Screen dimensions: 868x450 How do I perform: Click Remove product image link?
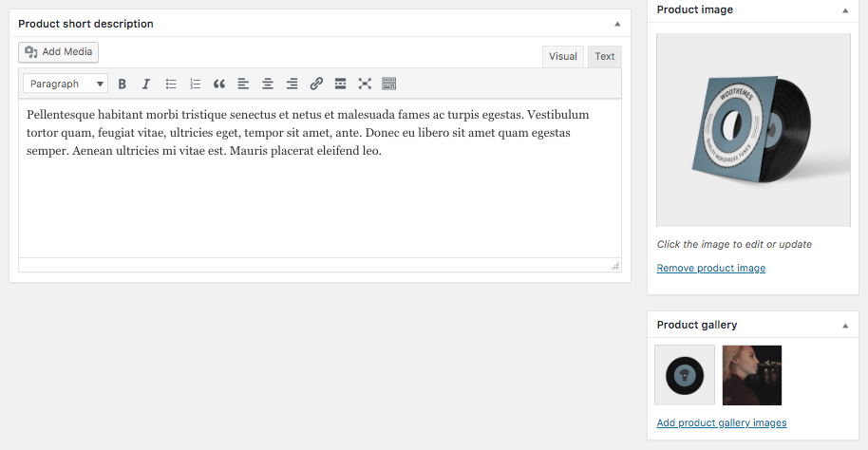tap(710, 269)
